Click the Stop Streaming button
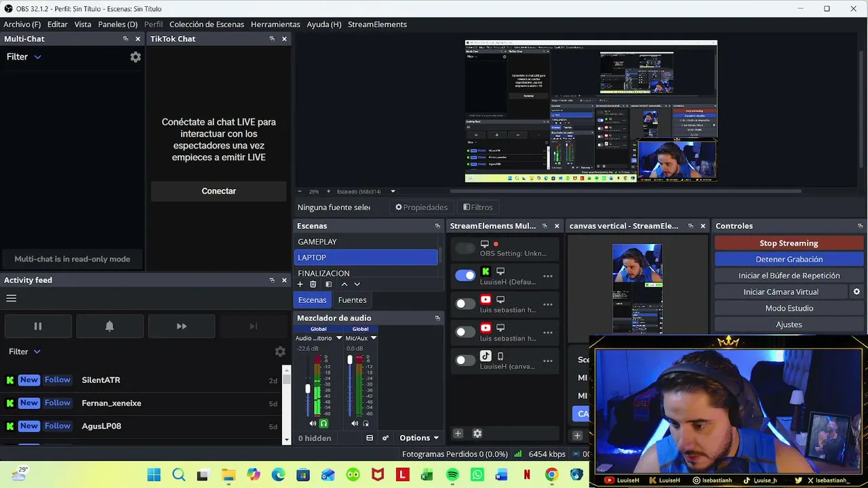The width and height of the screenshot is (868, 488). (789, 243)
